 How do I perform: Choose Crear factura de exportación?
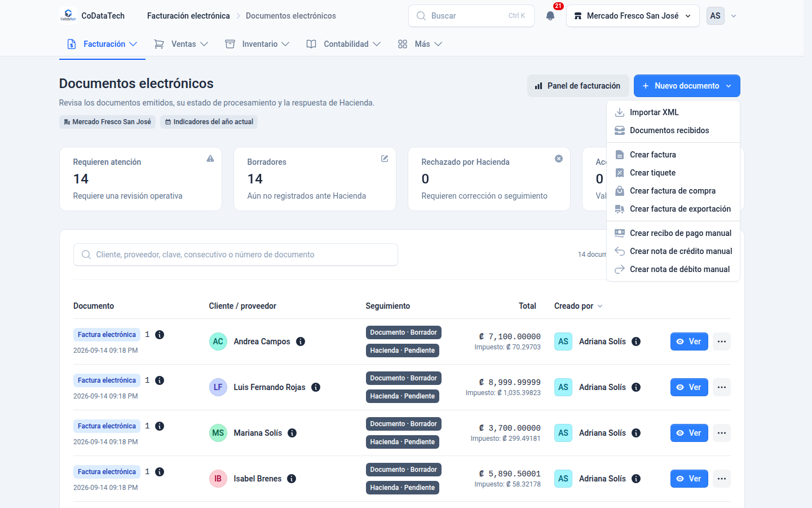(x=673, y=209)
